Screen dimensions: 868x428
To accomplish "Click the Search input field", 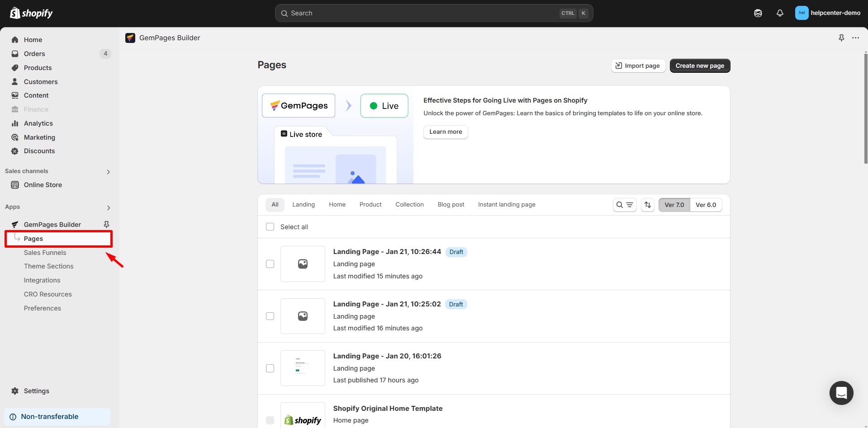I will click(421, 13).
